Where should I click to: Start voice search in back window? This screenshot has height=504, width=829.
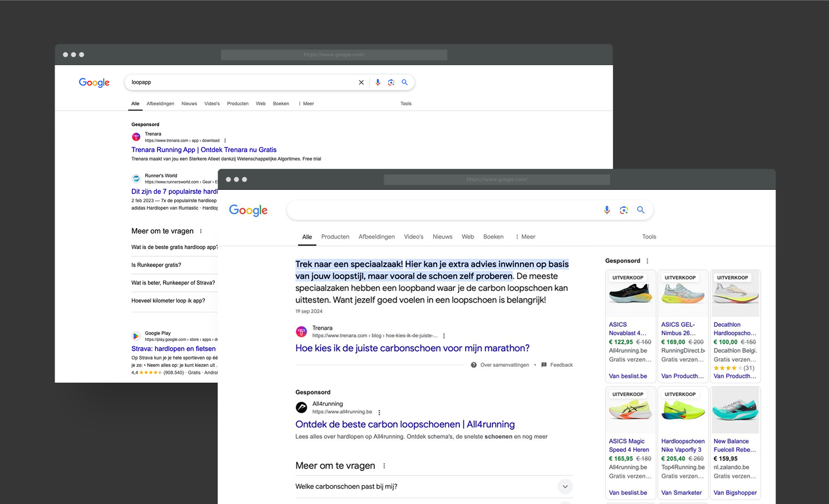pos(378,82)
